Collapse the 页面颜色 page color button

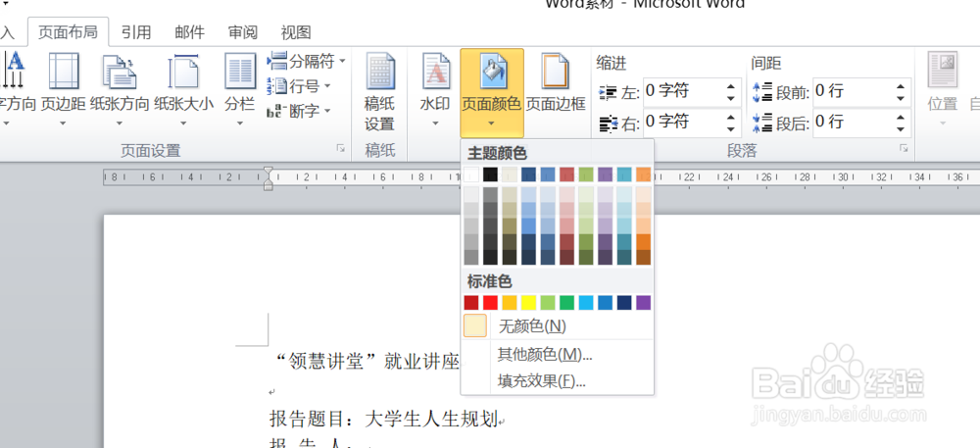[x=491, y=93]
